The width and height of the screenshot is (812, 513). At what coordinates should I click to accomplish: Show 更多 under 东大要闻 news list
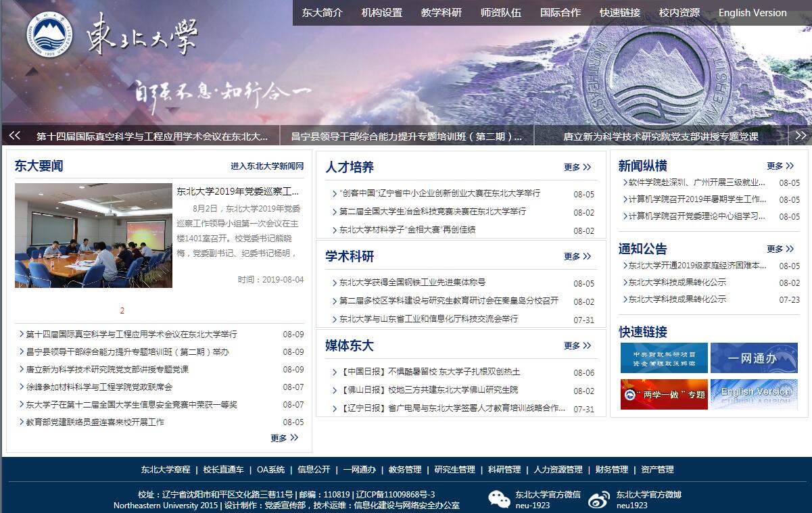pos(284,438)
